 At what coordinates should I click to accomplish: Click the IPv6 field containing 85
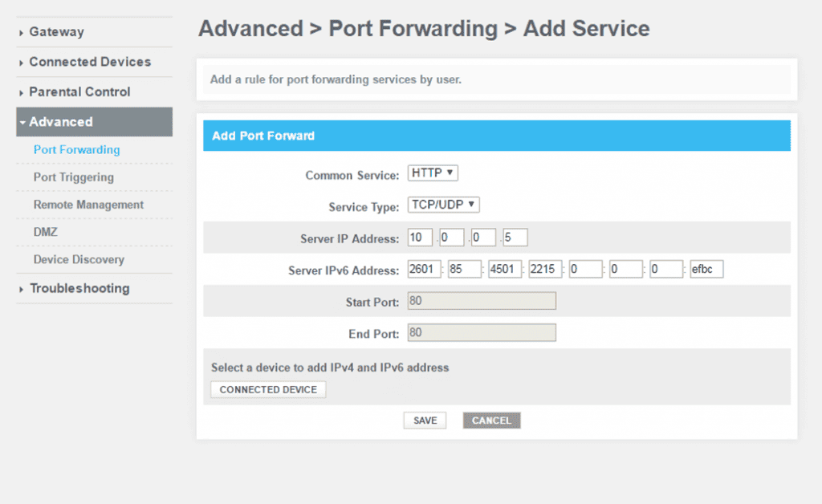tap(465, 270)
